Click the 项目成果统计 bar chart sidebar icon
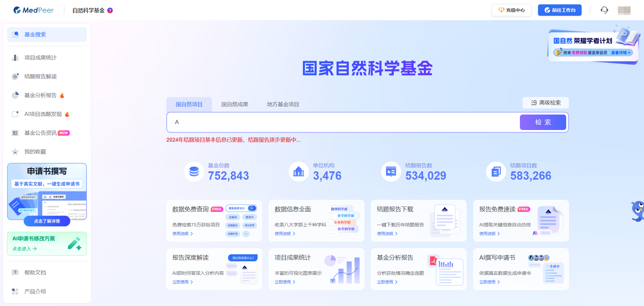The height and width of the screenshot is (306, 644). point(15,58)
